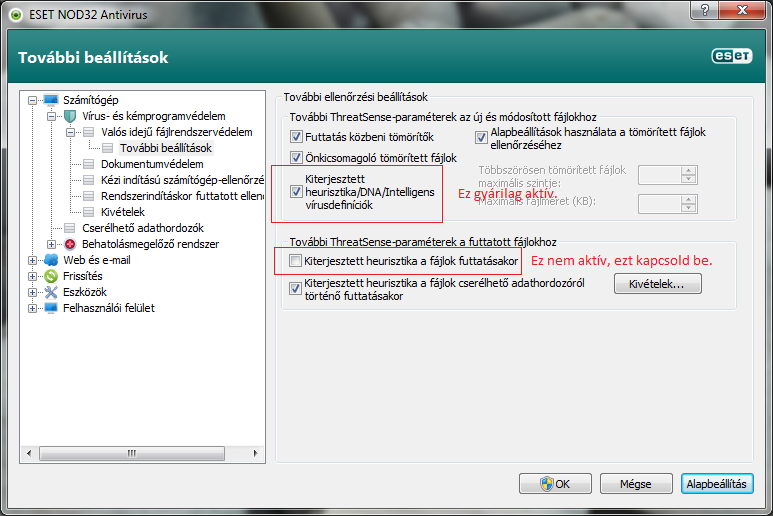Click tree panel scrollbar right arrow
773x516 pixels.
tap(255, 453)
